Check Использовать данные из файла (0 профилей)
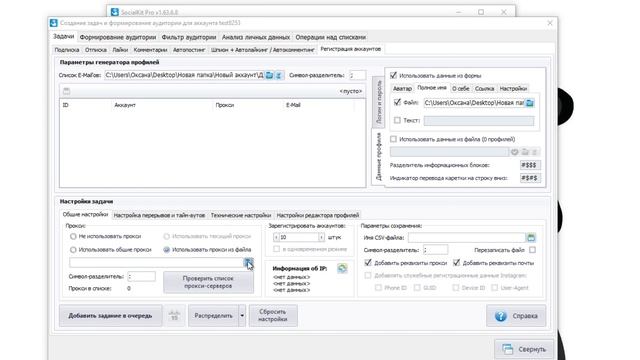 coord(393,139)
